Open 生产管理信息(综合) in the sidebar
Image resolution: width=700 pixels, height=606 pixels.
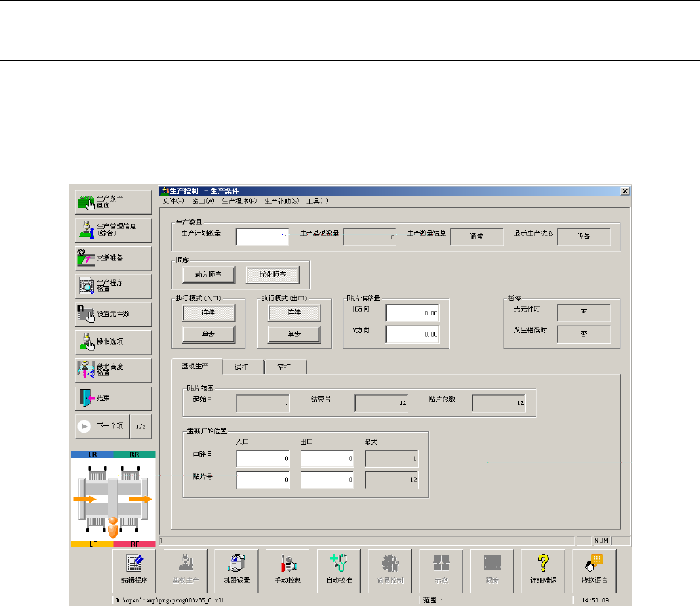pyautogui.click(x=113, y=231)
